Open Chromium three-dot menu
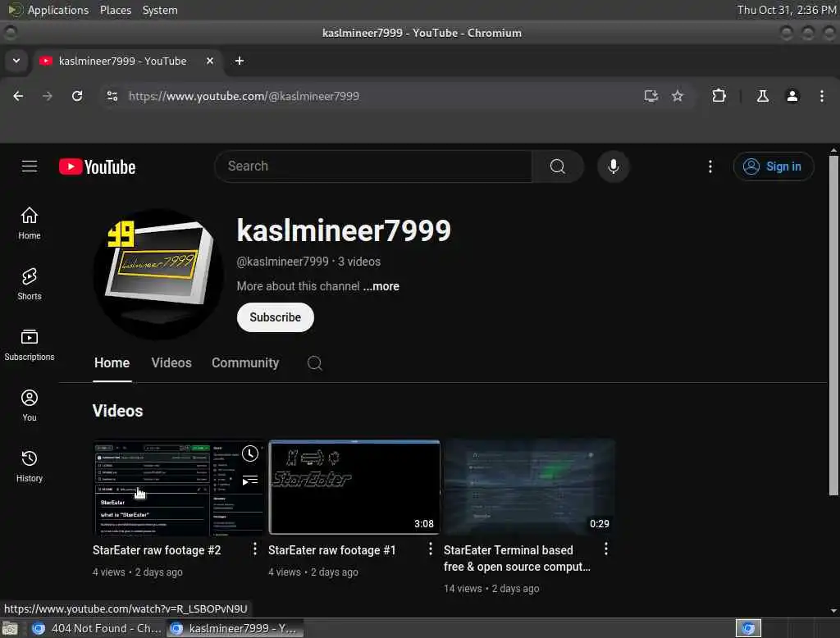The height and width of the screenshot is (638, 840). point(822,96)
